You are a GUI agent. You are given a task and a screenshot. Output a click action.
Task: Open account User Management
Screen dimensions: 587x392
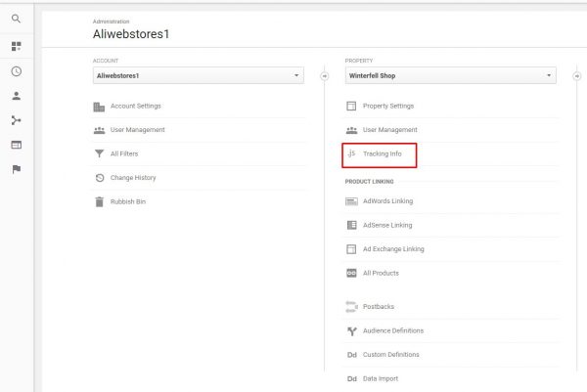pyautogui.click(x=137, y=130)
